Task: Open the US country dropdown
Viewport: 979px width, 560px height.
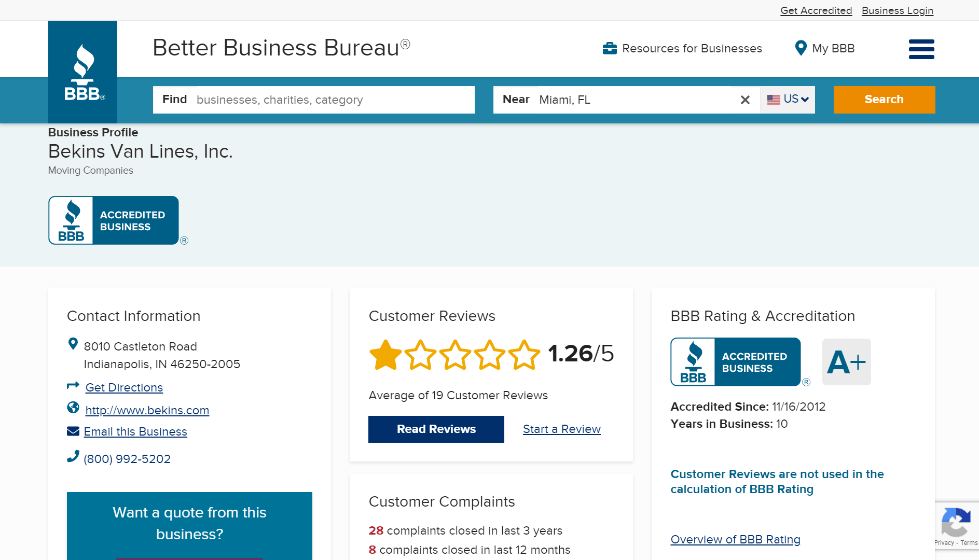Action: (x=788, y=100)
